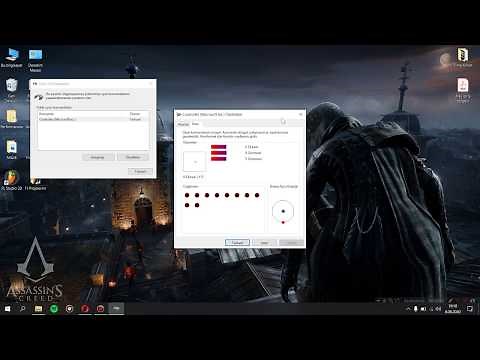Switch to the Test tab in properties
Viewport: 480px width, 360px height.
[195, 124]
